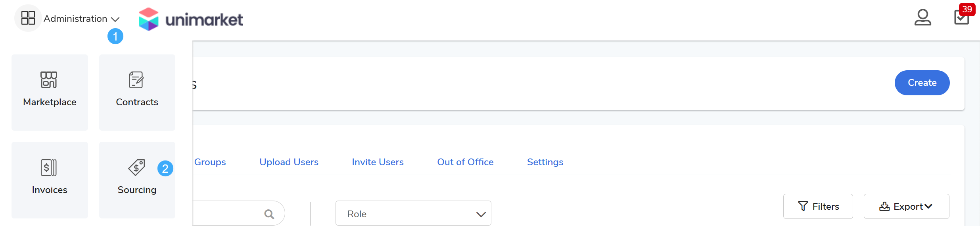The width and height of the screenshot is (980, 226).
Task: Switch to the Groups tab
Action: click(x=210, y=162)
